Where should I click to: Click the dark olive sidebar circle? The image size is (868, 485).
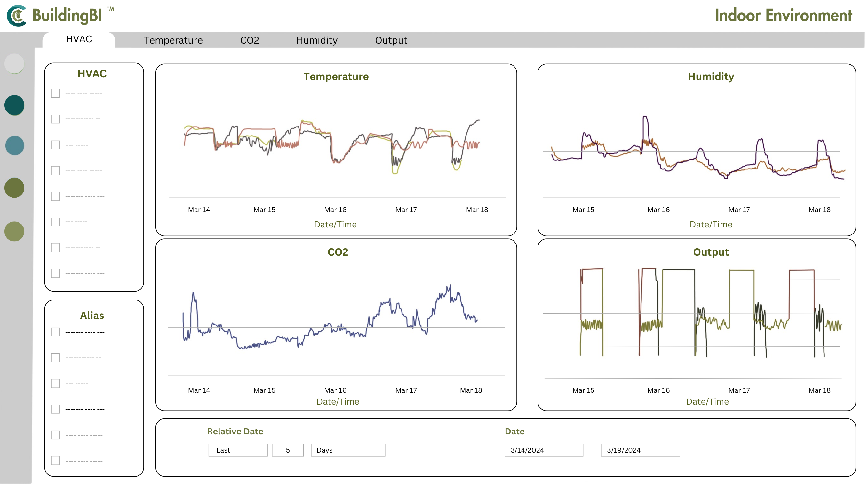[x=14, y=187]
